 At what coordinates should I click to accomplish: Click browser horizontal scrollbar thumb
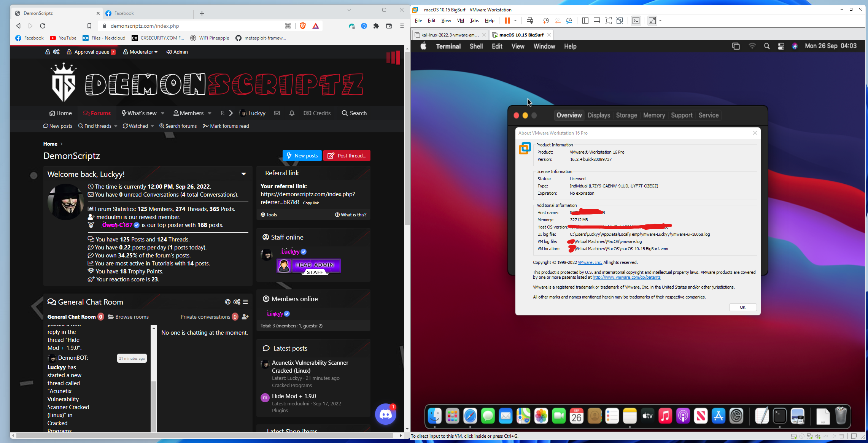[x=205, y=435]
